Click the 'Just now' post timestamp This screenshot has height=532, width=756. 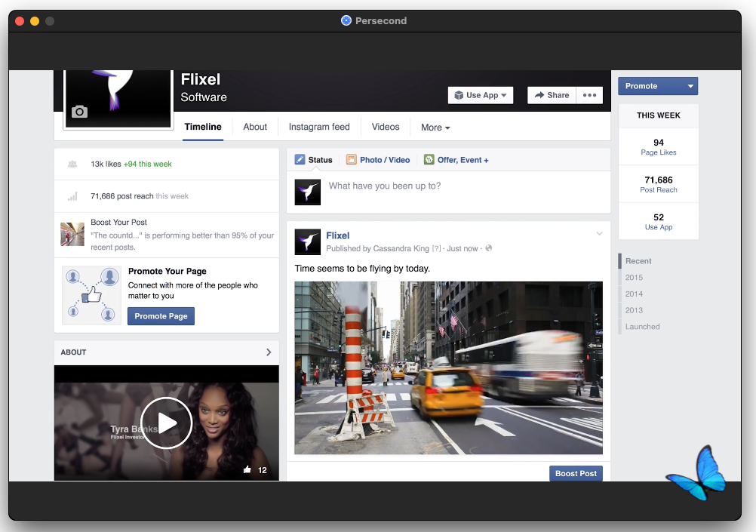pos(462,248)
